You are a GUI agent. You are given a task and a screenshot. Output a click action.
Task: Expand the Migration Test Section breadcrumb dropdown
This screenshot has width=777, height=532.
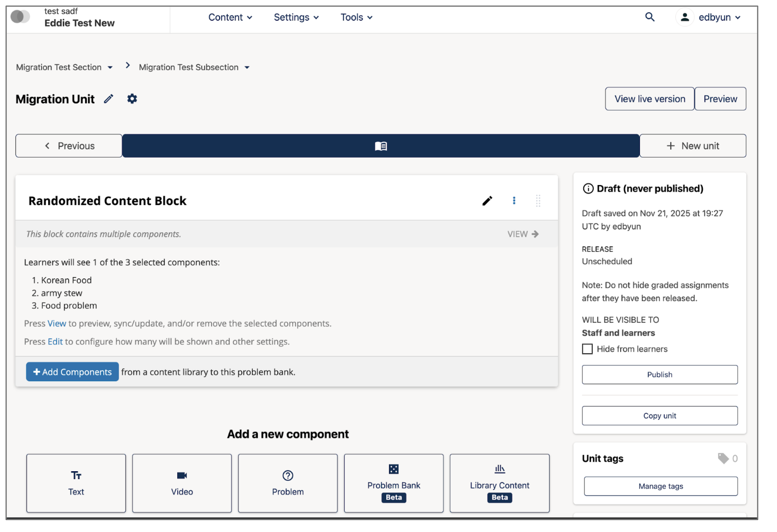click(110, 67)
